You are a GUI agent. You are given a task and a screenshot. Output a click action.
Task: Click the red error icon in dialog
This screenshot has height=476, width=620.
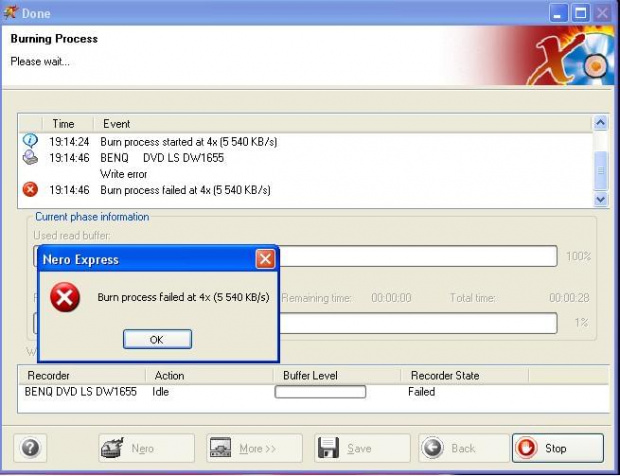coord(66,298)
